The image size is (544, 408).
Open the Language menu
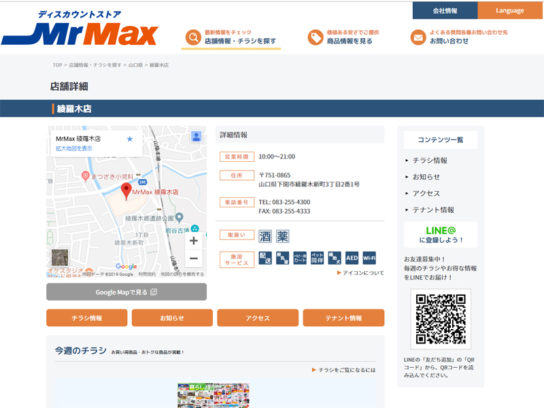point(510,11)
